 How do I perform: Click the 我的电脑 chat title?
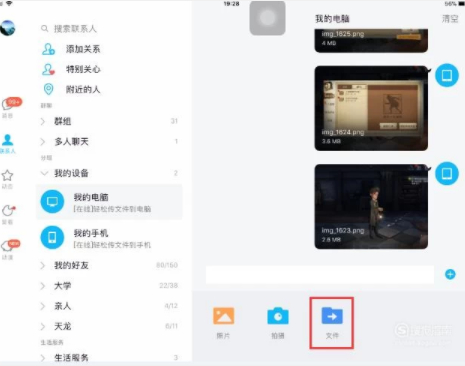coord(332,19)
